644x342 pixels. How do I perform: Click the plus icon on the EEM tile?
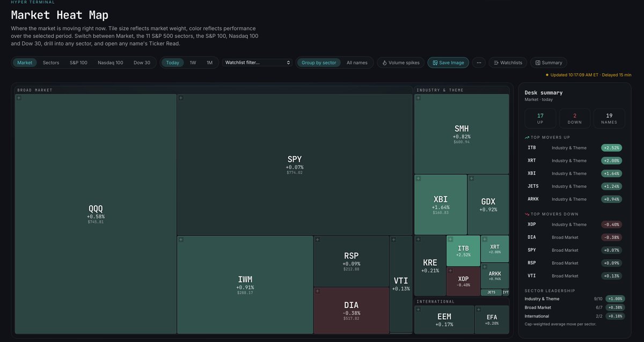click(x=418, y=310)
